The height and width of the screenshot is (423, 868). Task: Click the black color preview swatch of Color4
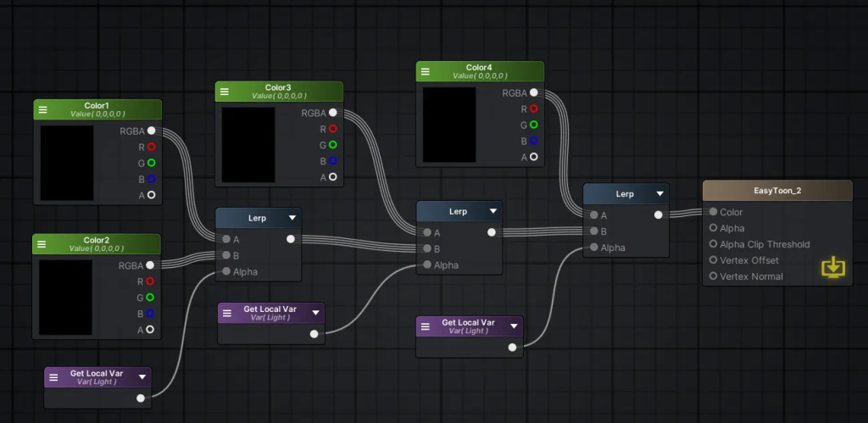449,125
